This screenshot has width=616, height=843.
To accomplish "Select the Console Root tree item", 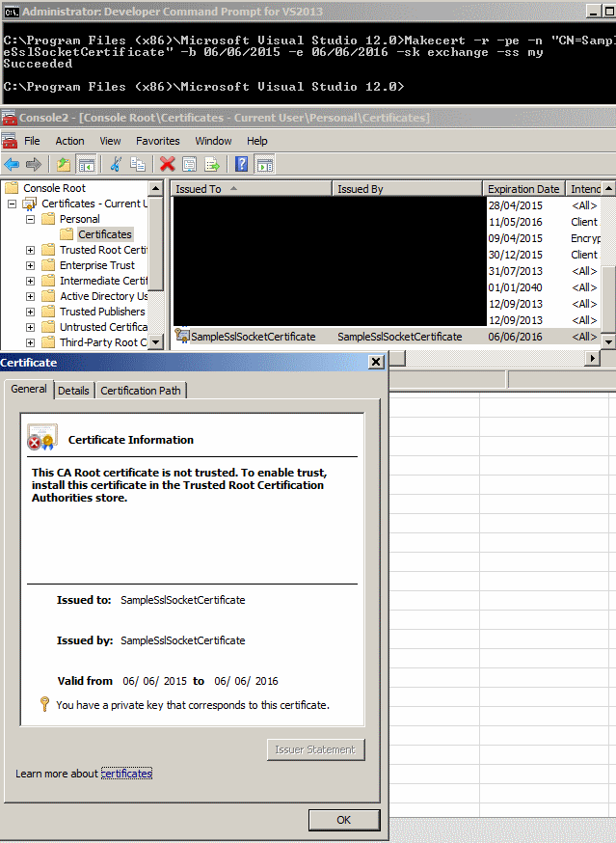I will click(x=54, y=188).
